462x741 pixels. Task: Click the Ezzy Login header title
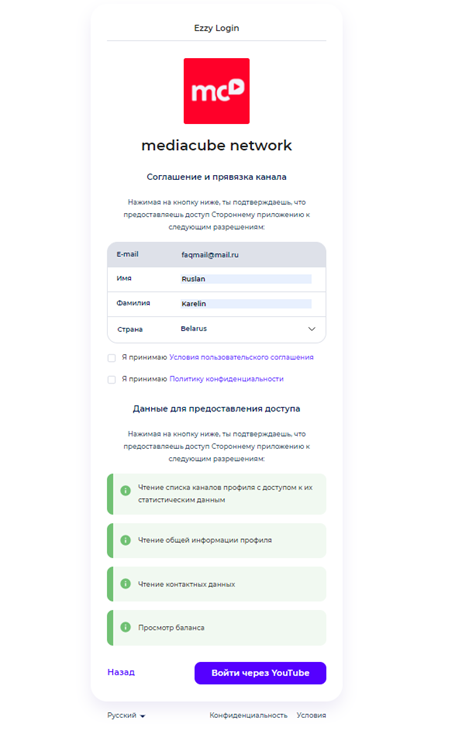tap(216, 28)
